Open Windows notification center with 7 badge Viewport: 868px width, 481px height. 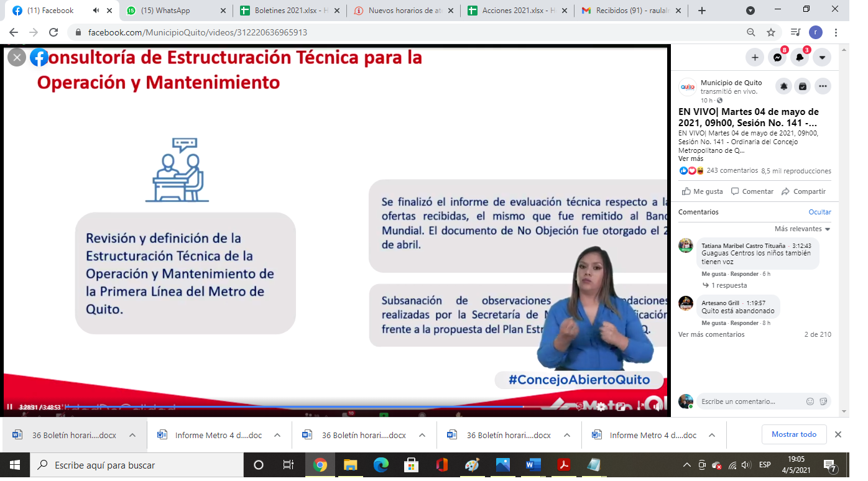pyautogui.click(x=829, y=465)
